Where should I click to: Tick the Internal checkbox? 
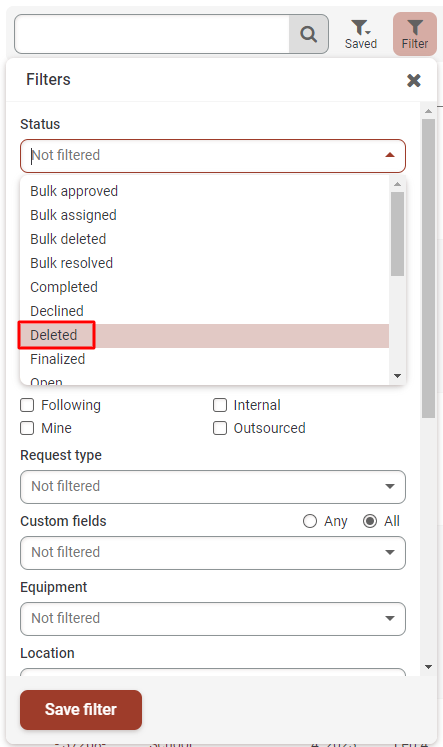coord(220,405)
